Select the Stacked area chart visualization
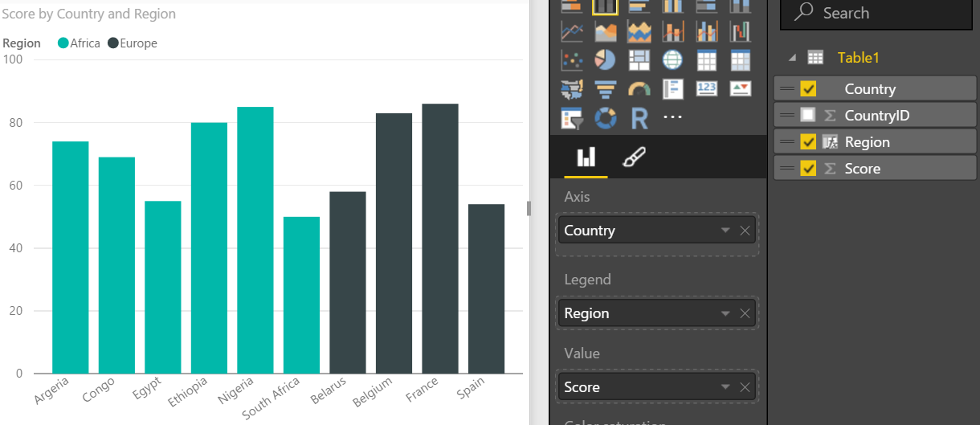This screenshot has width=980, height=425. [639, 31]
